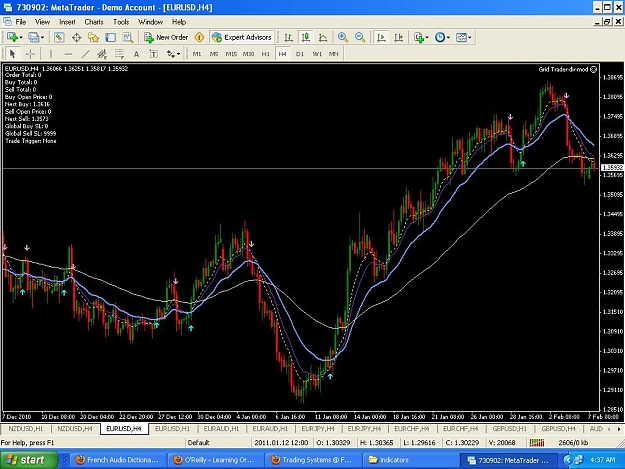Click the V: 20068 status bar value
The image size is (625, 469).
502,443
